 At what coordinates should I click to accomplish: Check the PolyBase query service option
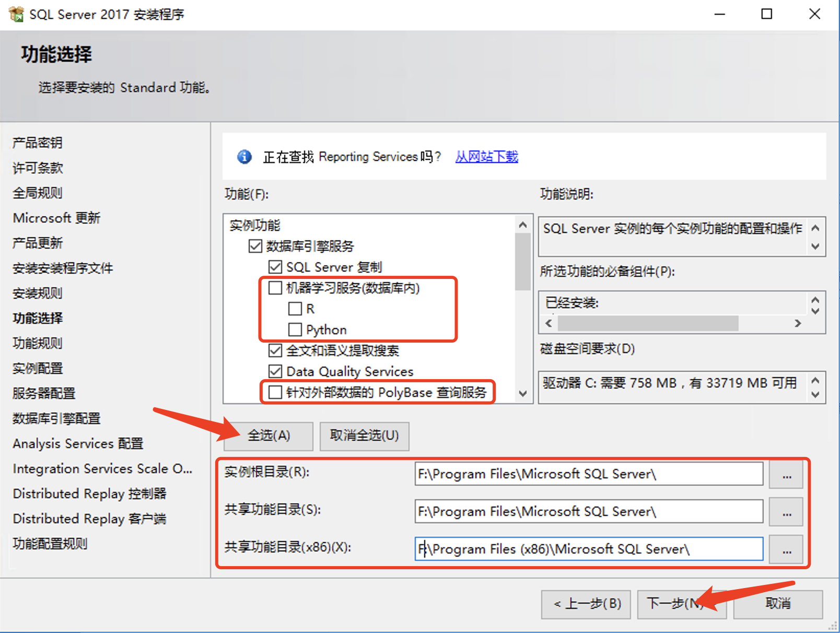click(x=275, y=392)
